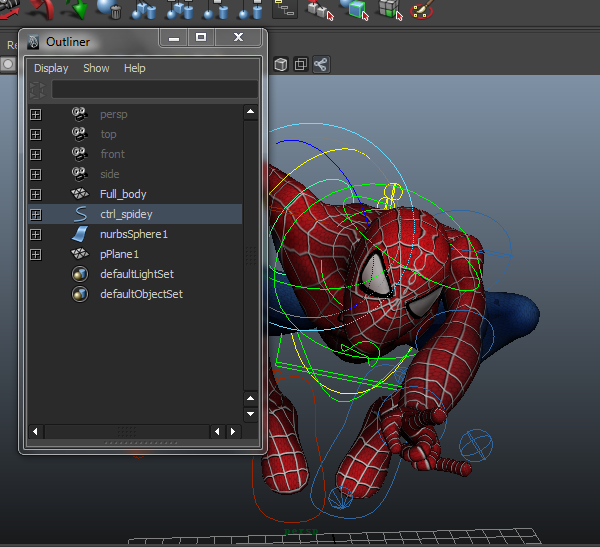Viewport: 600px width, 547px height.
Task: Select by object type green cube icon
Action: pyautogui.click(x=355, y=9)
